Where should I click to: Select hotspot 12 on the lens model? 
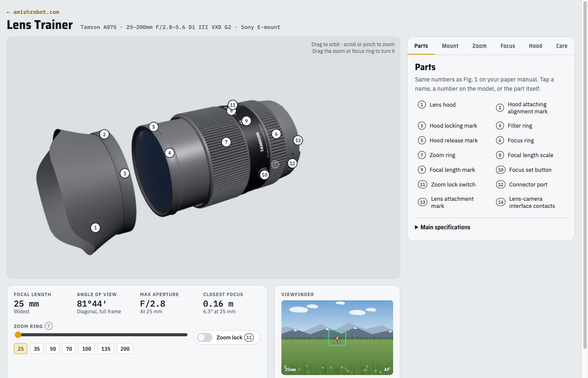coord(292,163)
